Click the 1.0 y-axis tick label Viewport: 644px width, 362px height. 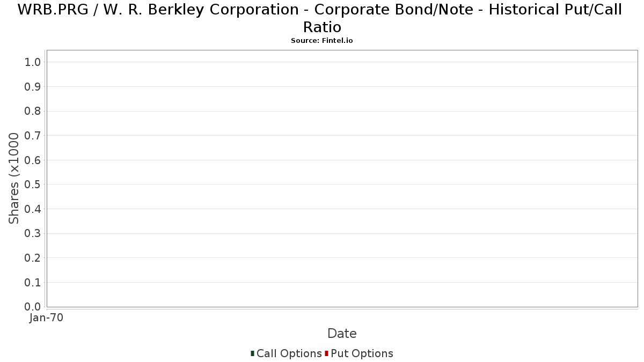click(33, 62)
